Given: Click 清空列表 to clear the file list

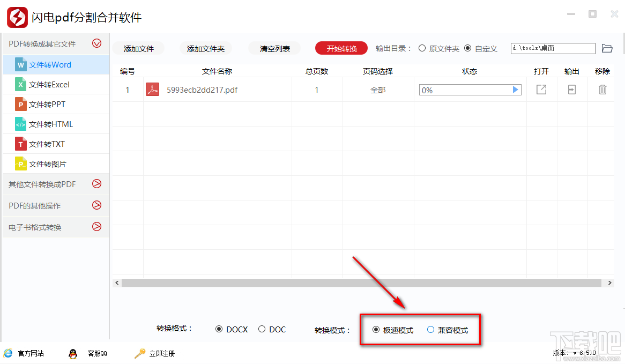Looking at the screenshot, I should [273, 48].
